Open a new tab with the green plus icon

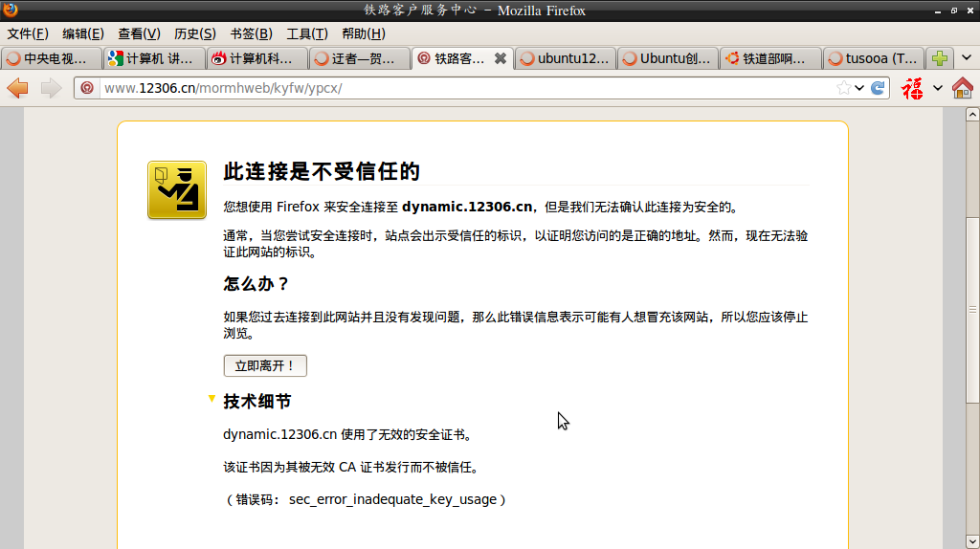[x=940, y=58]
